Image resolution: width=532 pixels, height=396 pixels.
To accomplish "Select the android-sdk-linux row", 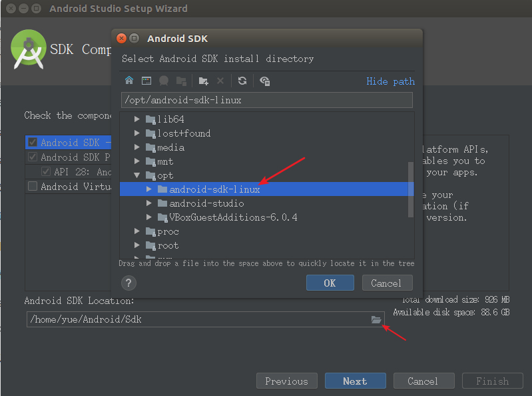I will tap(267, 189).
